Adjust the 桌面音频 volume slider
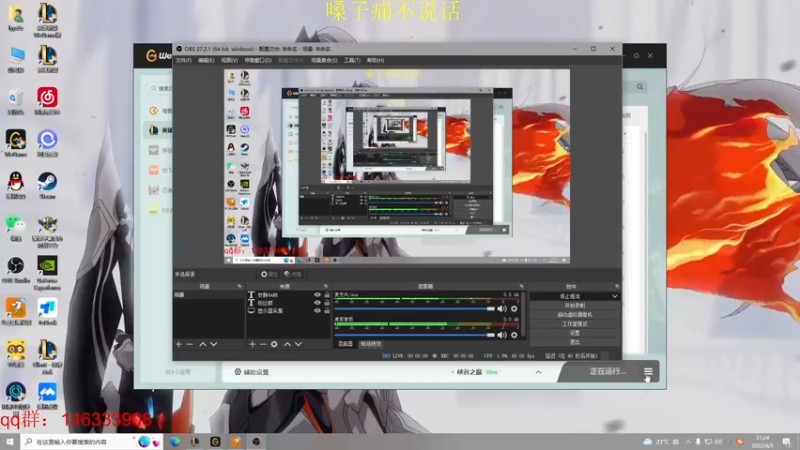Image resolution: width=800 pixels, height=450 pixels. tap(414, 335)
